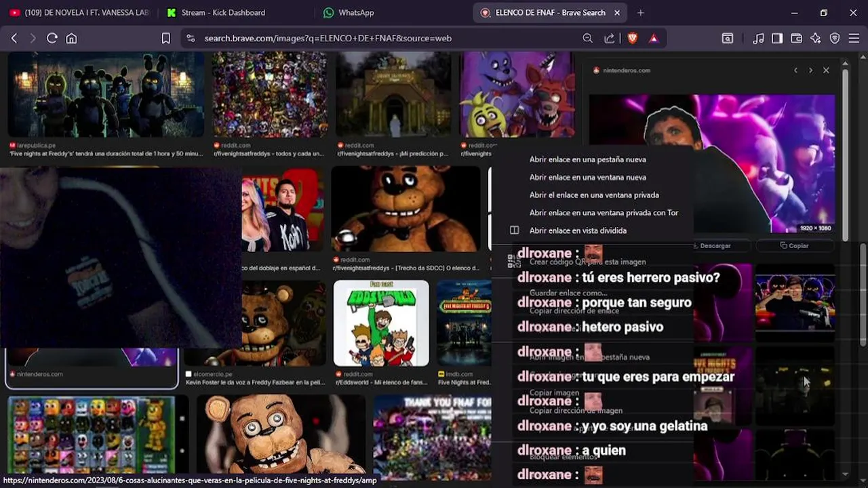The image size is (868, 488).
Task: Go back to the previous page
Action: (14, 39)
